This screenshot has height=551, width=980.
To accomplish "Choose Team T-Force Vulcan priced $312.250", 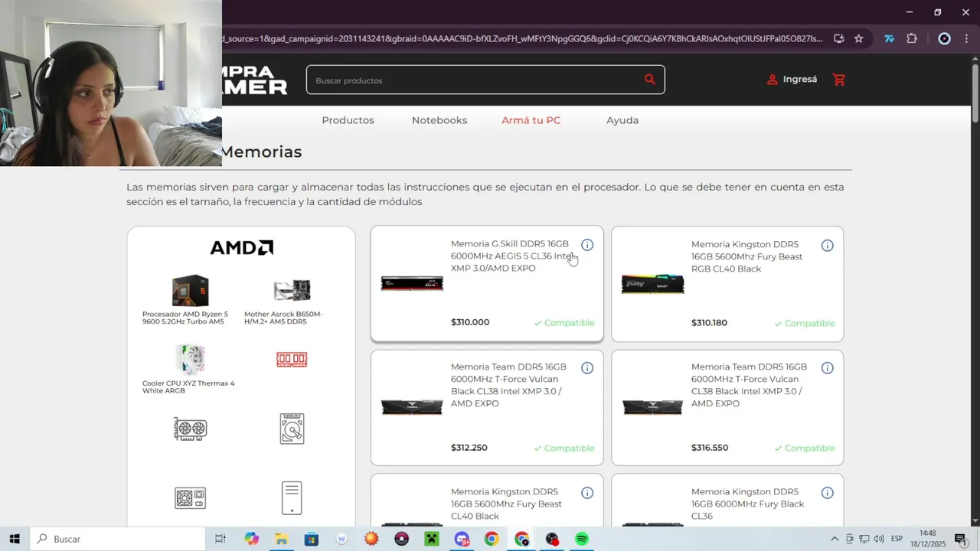I will tap(487, 408).
